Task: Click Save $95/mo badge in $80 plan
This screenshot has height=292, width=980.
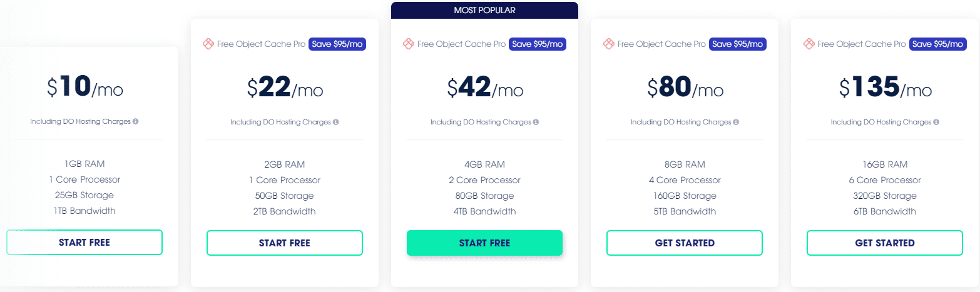Action: point(738,44)
